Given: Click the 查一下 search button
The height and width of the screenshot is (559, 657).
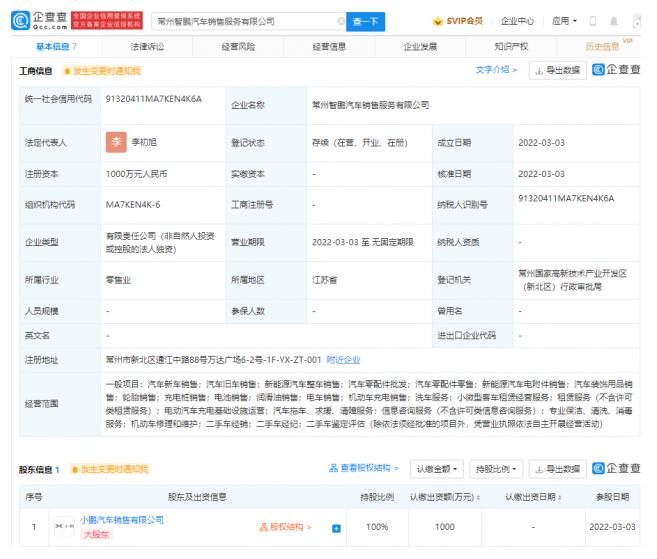Looking at the screenshot, I should 366,20.
